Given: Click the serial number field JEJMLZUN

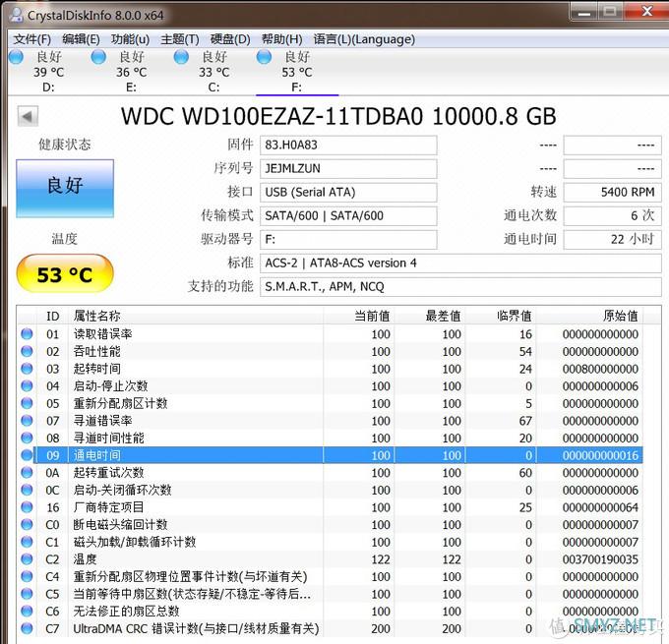Looking at the screenshot, I should (348, 169).
